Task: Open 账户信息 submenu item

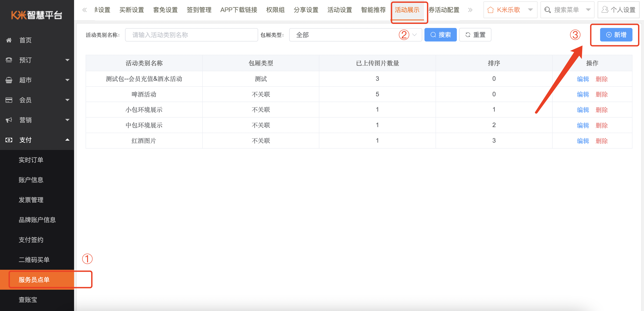Action: (x=37, y=180)
